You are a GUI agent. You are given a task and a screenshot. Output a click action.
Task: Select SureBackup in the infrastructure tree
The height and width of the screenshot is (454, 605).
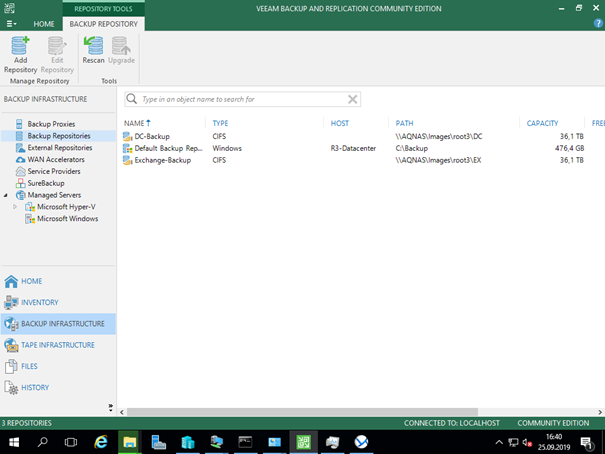45,184
